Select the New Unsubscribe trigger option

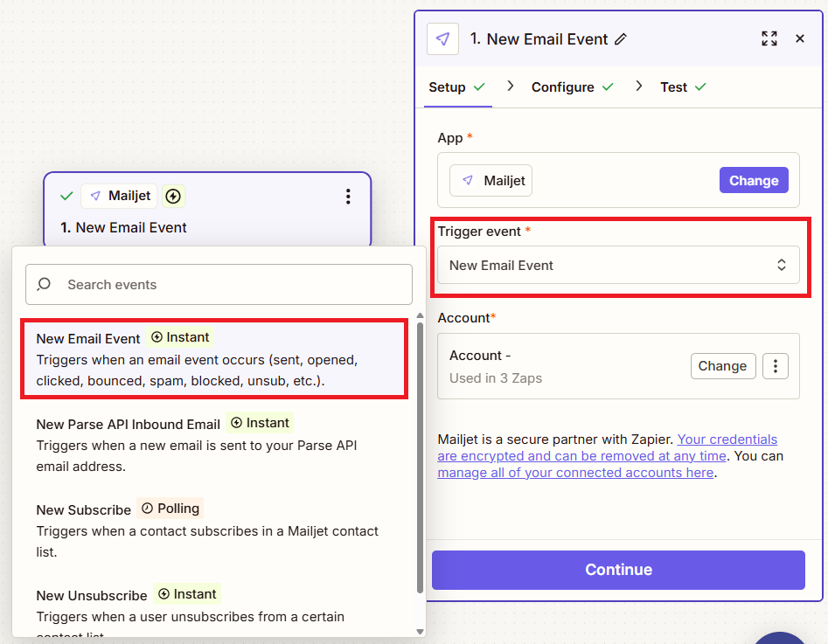pyautogui.click(x=214, y=607)
